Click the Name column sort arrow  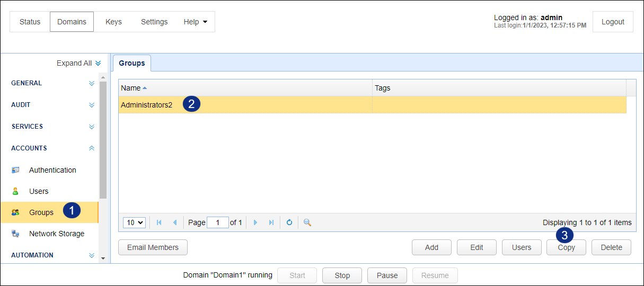click(145, 88)
